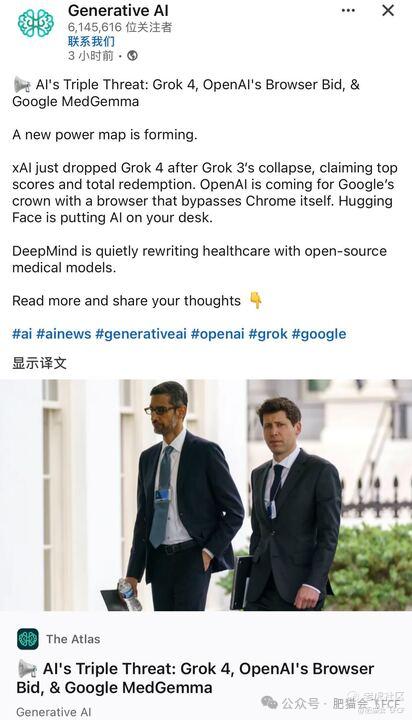Click the megaphone emoji in post headline
Screen dimensions: 412x720
tap(22, 85)
